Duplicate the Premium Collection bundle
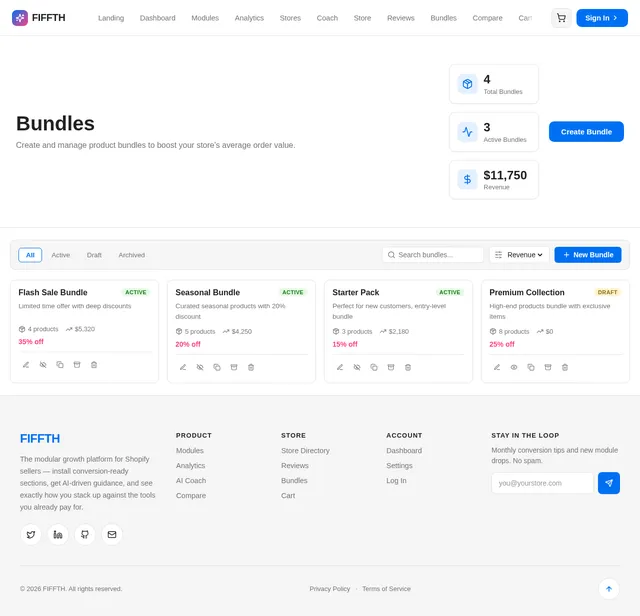The width and height of the screenshot is (640, 616). (x=531, y=367)
